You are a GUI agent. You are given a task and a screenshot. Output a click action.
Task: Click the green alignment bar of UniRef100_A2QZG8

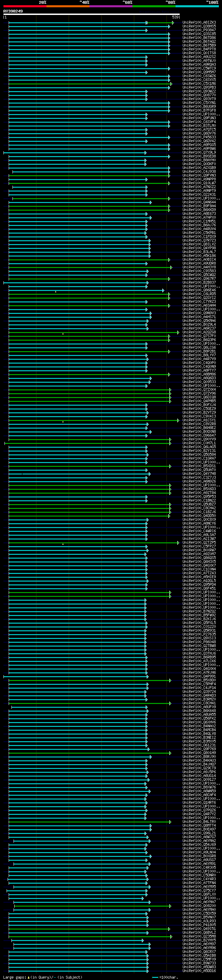[94, 332]
